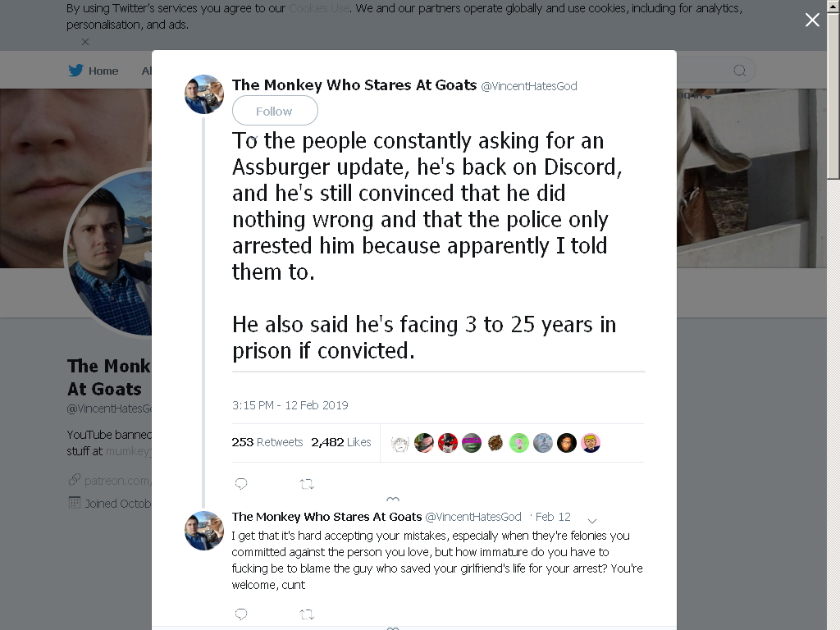Open the 3:15 PM - 12 Feb 2019 timestamp
840x630 pixels.
point(290,405)
